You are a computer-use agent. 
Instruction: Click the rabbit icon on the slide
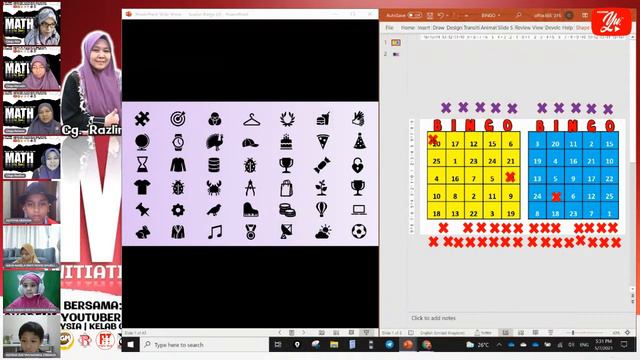[142, 232]
